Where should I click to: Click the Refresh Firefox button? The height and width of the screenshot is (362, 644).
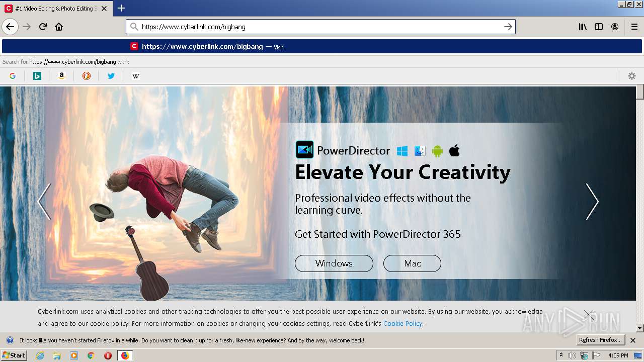[601, 340]
